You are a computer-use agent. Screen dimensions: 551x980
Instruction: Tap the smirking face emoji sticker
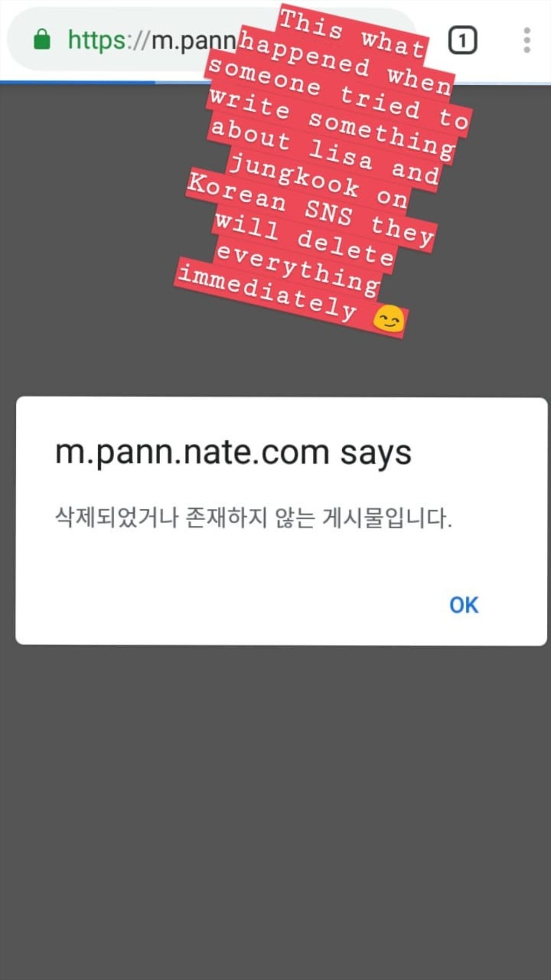click(x=389, y=320)
